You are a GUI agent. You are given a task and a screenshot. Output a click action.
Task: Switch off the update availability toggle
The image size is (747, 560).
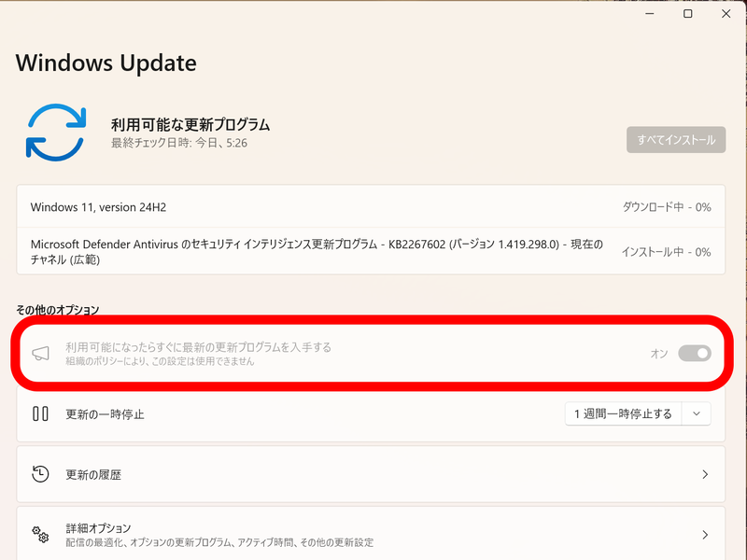697,353
